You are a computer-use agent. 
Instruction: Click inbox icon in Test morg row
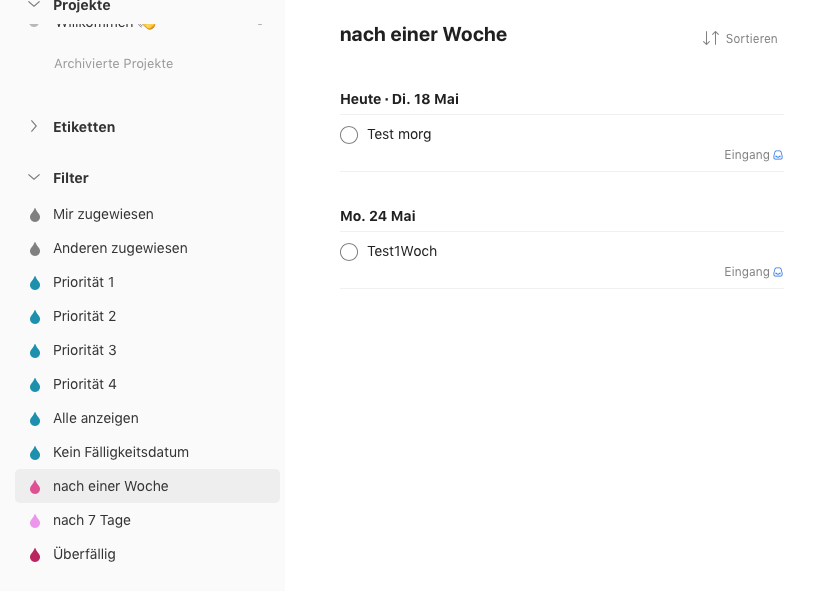coord(778,155)
